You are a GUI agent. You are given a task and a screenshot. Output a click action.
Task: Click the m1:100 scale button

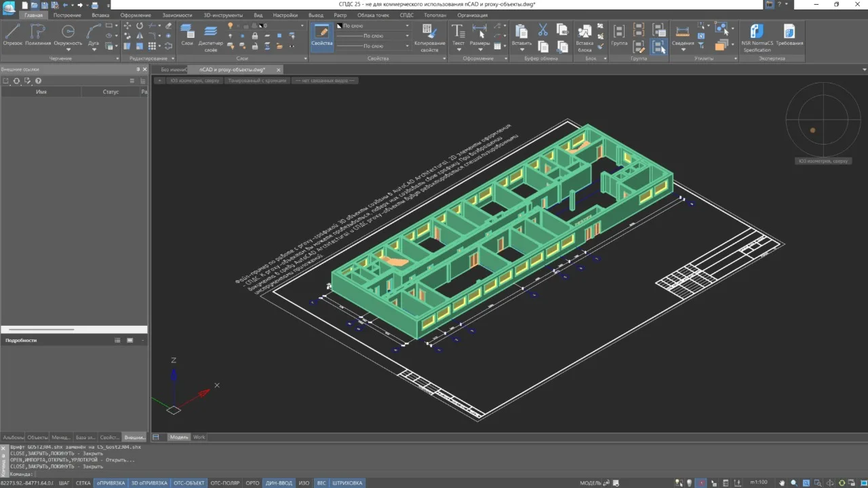(x=758, y=483)
